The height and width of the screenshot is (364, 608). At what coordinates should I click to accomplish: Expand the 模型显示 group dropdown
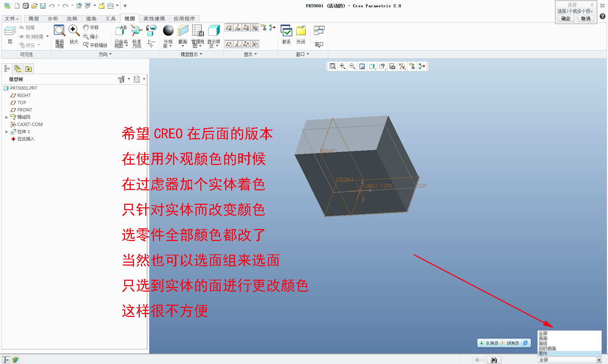[x=191, y=54]
